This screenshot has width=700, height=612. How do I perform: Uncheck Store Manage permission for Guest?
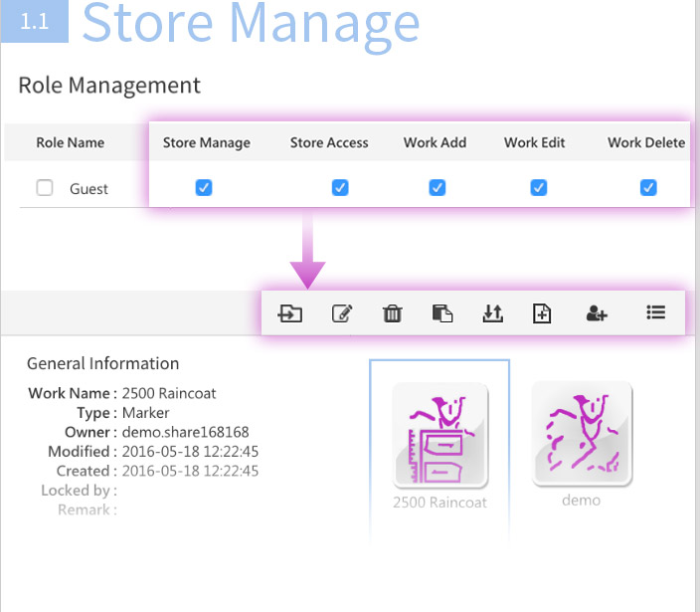[204, 187]
